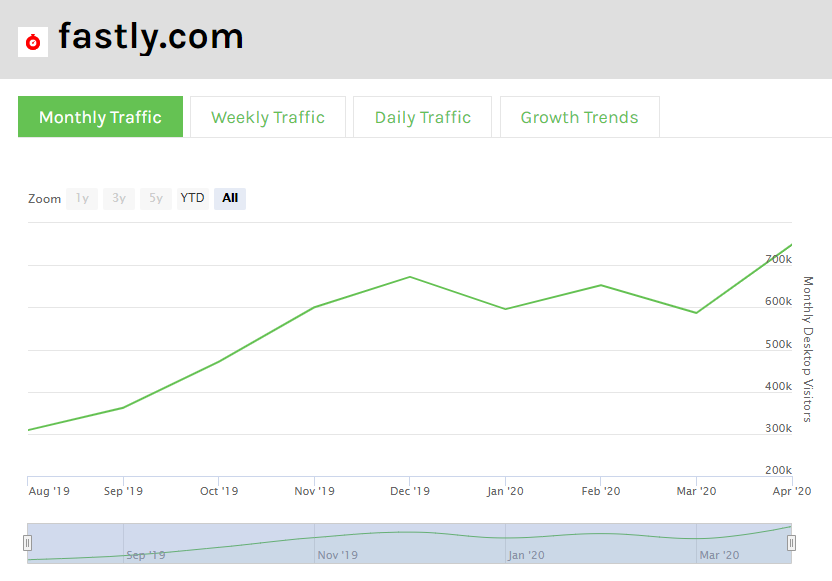Click 'Jan '20' label in the navigator
The height and width of the screenshot is (581, 832).
(526, 555)
